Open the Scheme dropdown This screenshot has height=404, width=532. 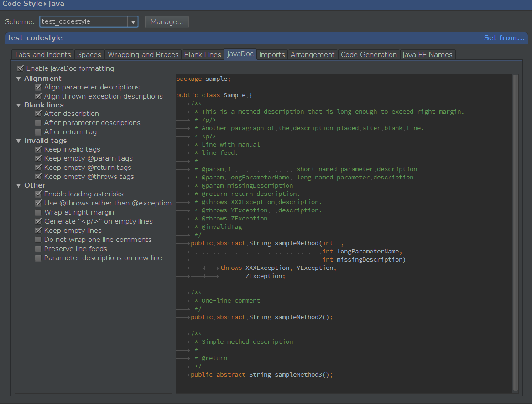(133, 21)
